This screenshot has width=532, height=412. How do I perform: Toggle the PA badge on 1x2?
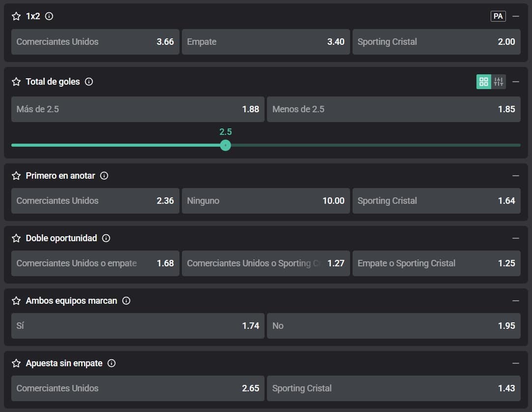(x=498, y=16)
